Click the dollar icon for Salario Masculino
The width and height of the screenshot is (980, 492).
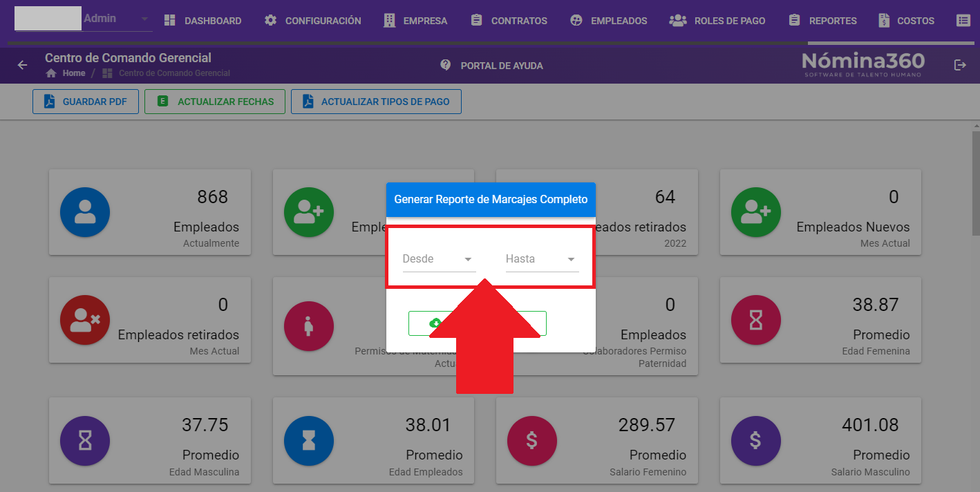click(x=756, y=440)
